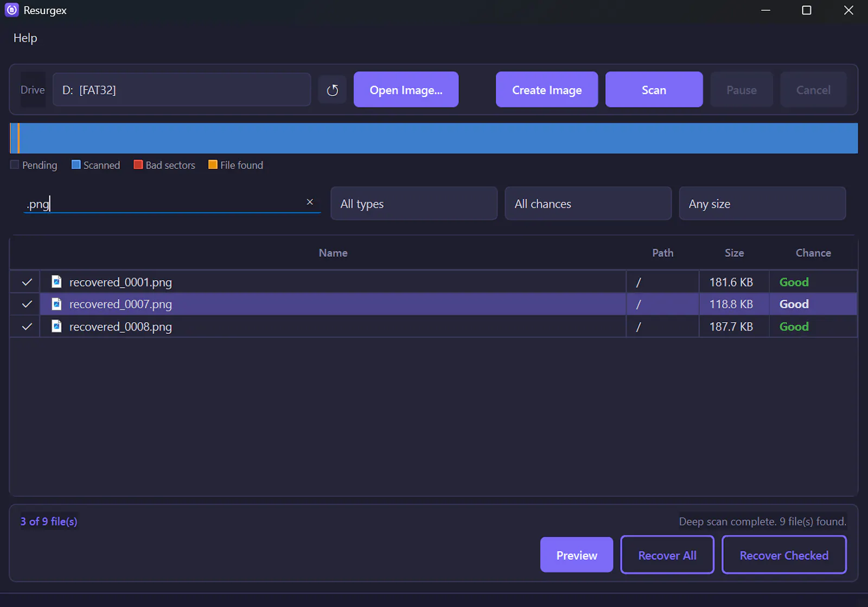Viewport: 868px width, 607px height.
Task: Click the Bad sectors legend swatch
Action: (x=138, y=165)
